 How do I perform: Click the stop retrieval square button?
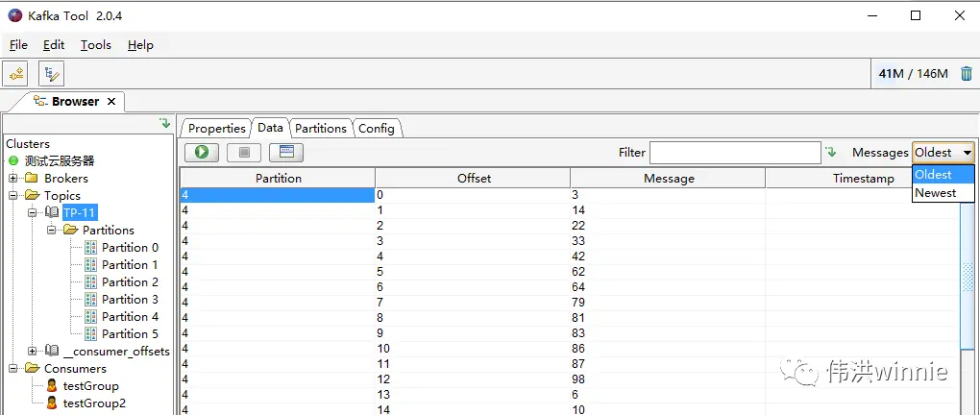click(x=244, y=152)
